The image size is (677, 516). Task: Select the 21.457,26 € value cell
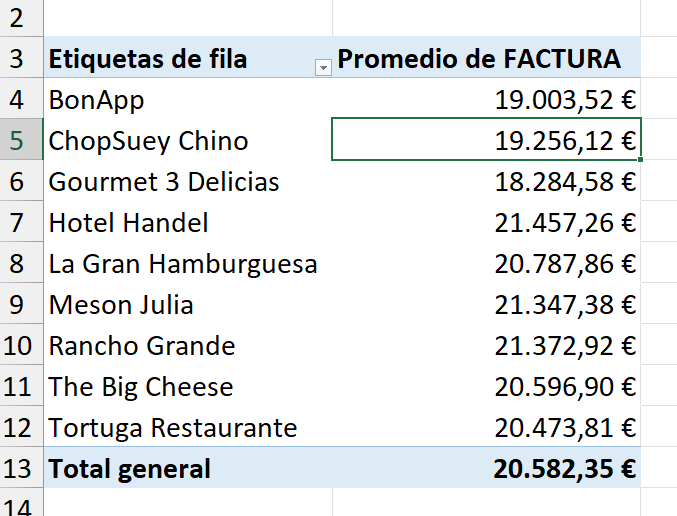click(x=486, y=222)
